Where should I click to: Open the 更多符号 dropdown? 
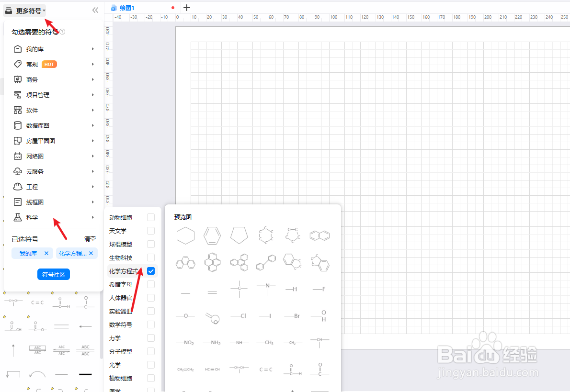click(x=24, y=10)
